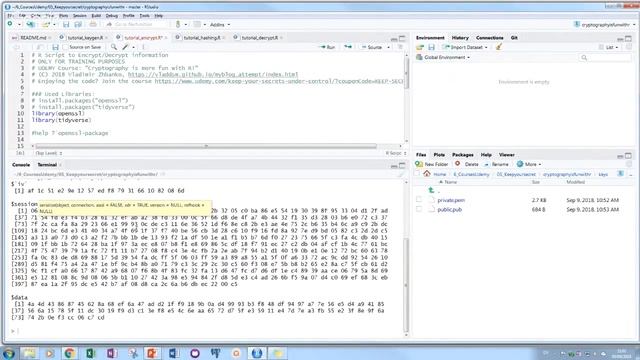640x360 pixels.
Task: Click the New Folder button
Action: click(432, 164)
